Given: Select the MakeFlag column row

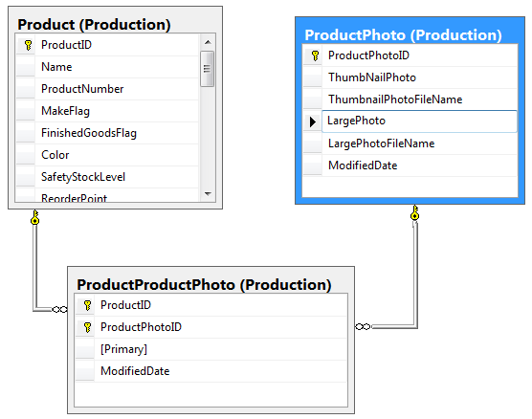Looking at the screenshot, I should tap(107, 111).
